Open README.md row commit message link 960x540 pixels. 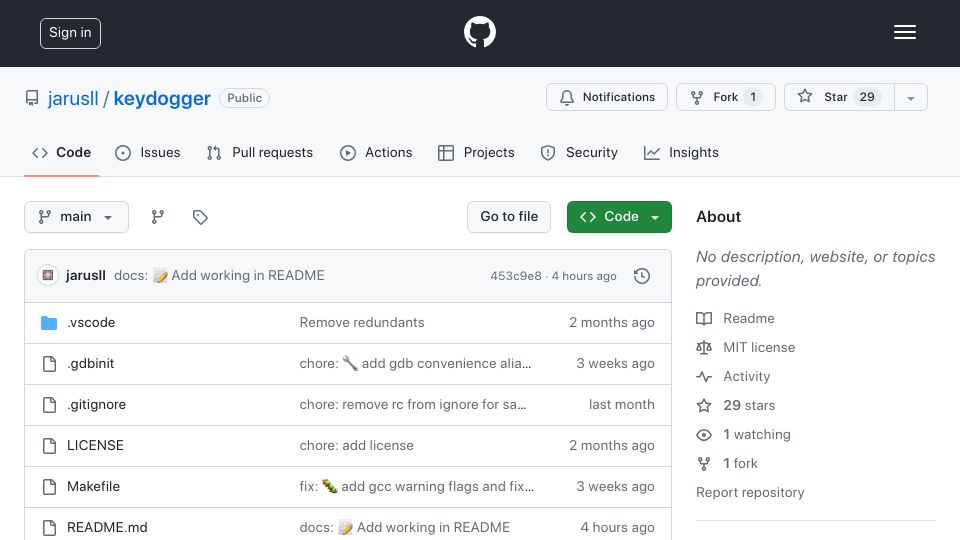coord(404,528)
